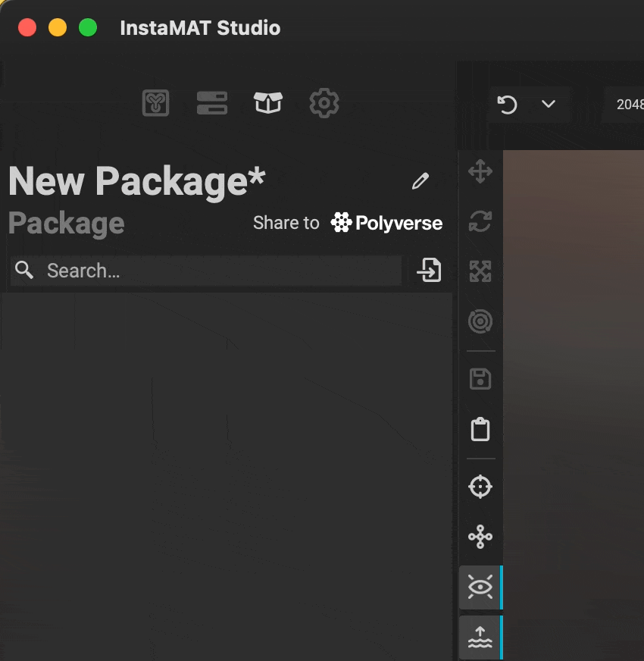Select the concentric circles target tool
The width and height of the screenshot is (644, 661).
click(480, 321)
